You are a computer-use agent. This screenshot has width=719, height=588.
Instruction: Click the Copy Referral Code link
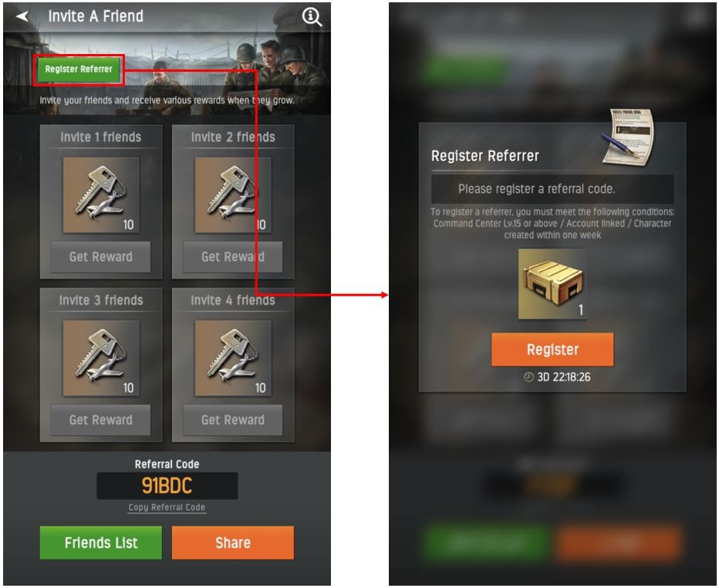[167, 507]
